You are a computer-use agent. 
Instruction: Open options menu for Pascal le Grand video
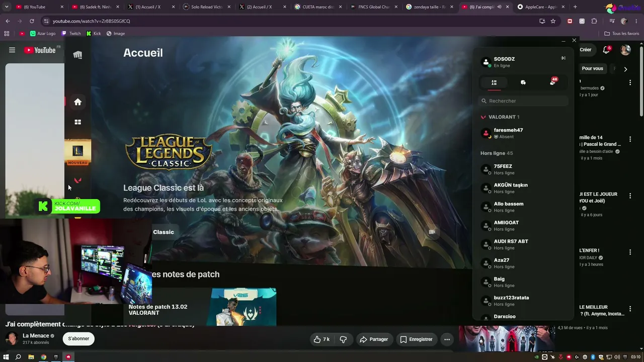tap(630, 139)
